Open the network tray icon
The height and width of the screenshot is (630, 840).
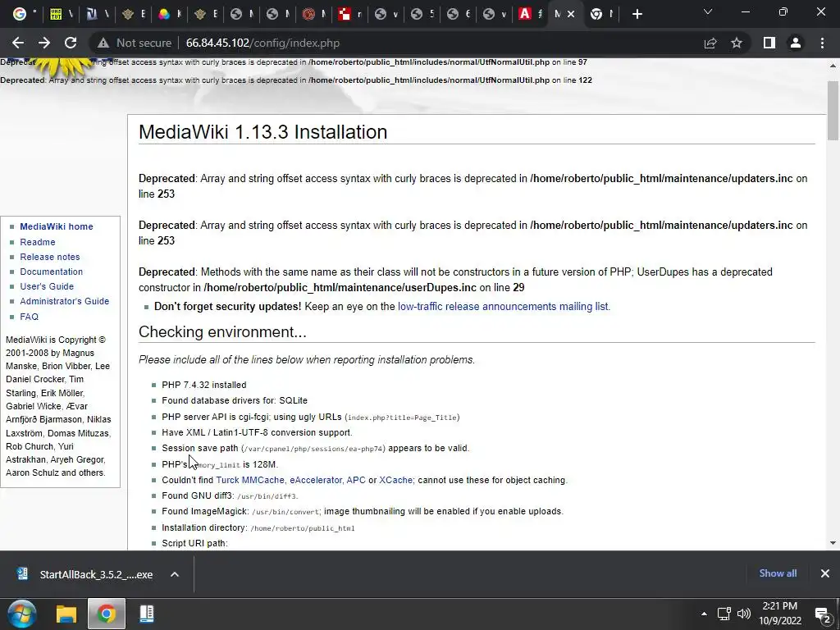coord(724,614)
